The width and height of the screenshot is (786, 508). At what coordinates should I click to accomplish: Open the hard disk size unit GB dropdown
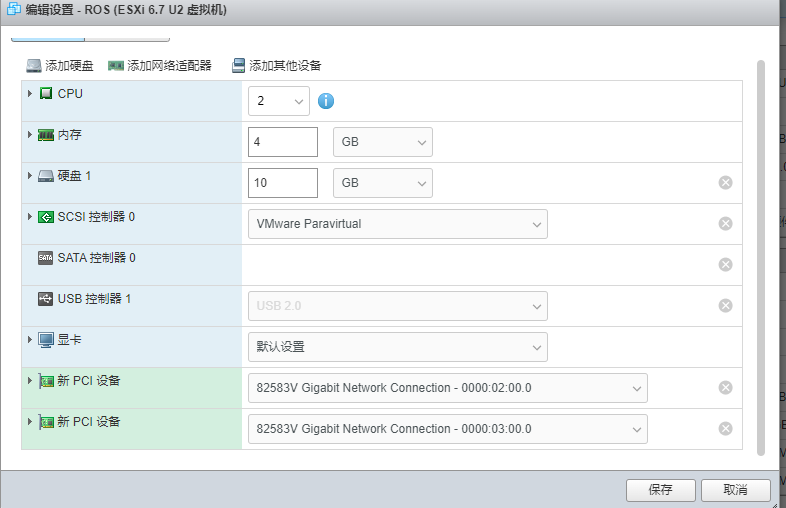click(383, 183)
